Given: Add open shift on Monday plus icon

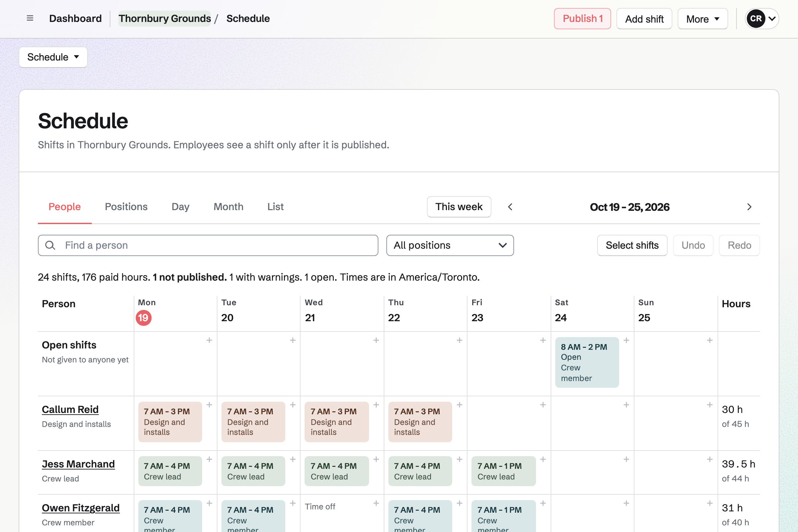Looking at the screenshot, I should pyautogui.click(x=209, y=340).
